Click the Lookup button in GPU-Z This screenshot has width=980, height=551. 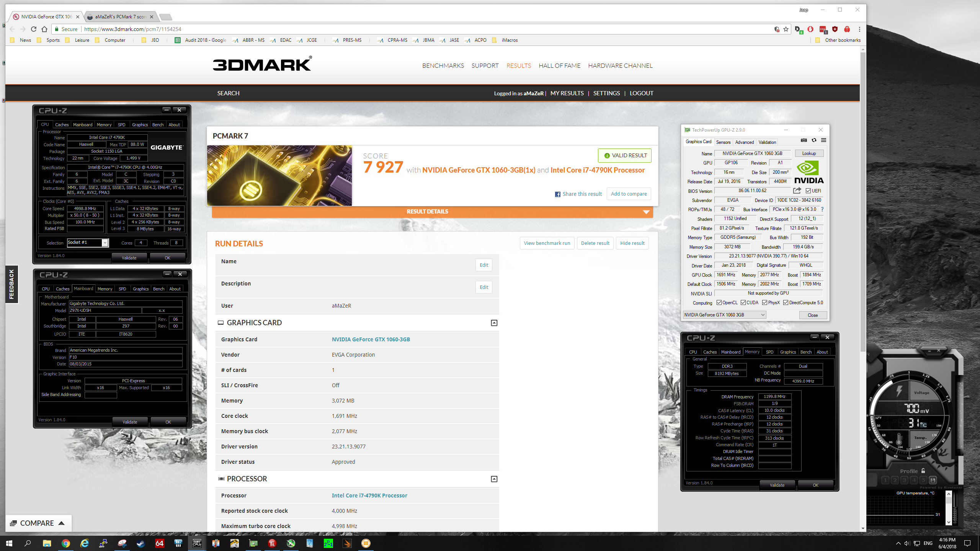coord(809,153)
